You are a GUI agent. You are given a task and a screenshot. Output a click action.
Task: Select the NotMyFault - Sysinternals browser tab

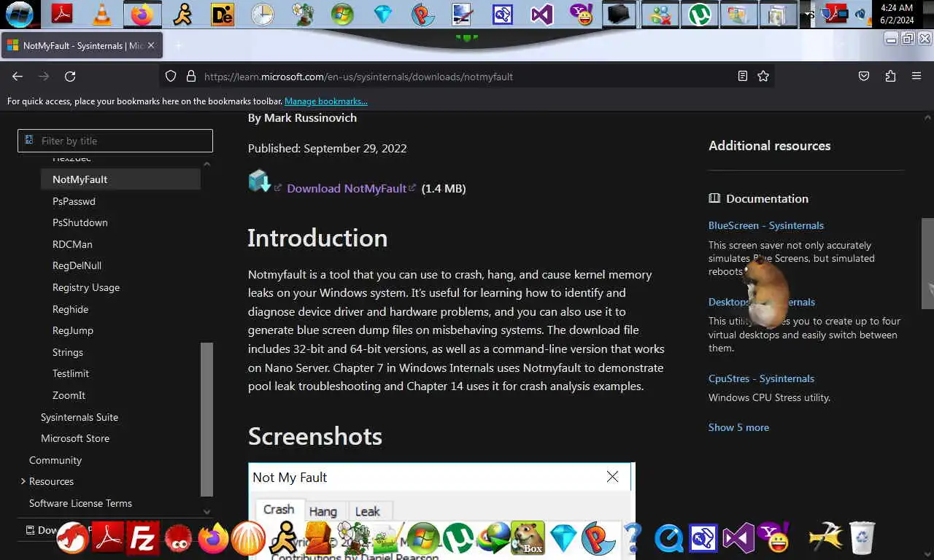pos(82,45)
